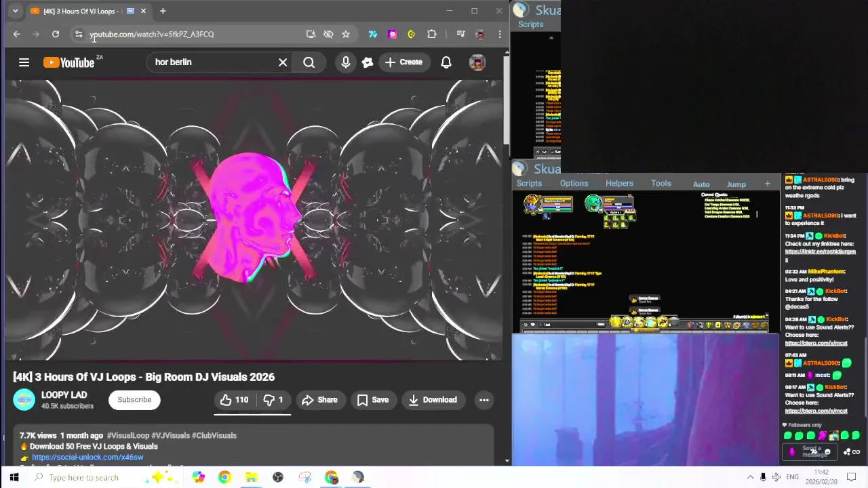The image size is (868, 488).
Task: Like the video with 110 likes
Action: point(235,400)
